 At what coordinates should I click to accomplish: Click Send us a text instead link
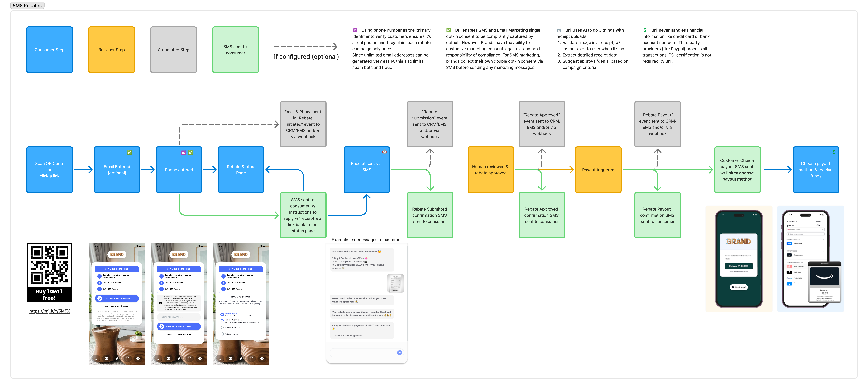coord(179,334)
